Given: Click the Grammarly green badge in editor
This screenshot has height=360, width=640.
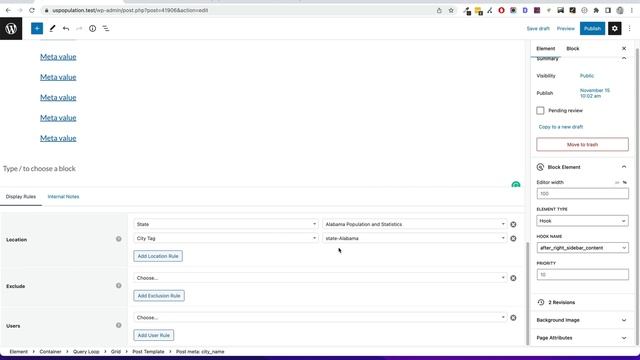Looking at the screenshot, I should pos(516,184).
